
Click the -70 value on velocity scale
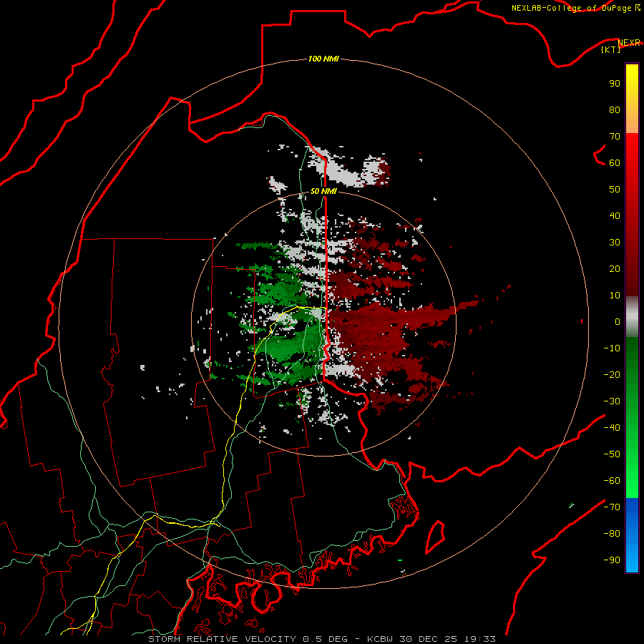coord(612,507)
